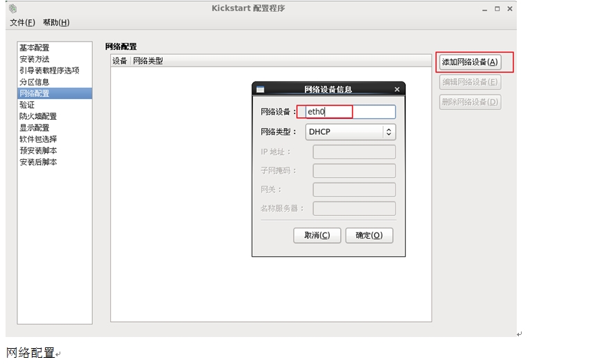Click the 名称服务器 input field
Viewport: 611px width, 364px height.
[x=354, y=209]
